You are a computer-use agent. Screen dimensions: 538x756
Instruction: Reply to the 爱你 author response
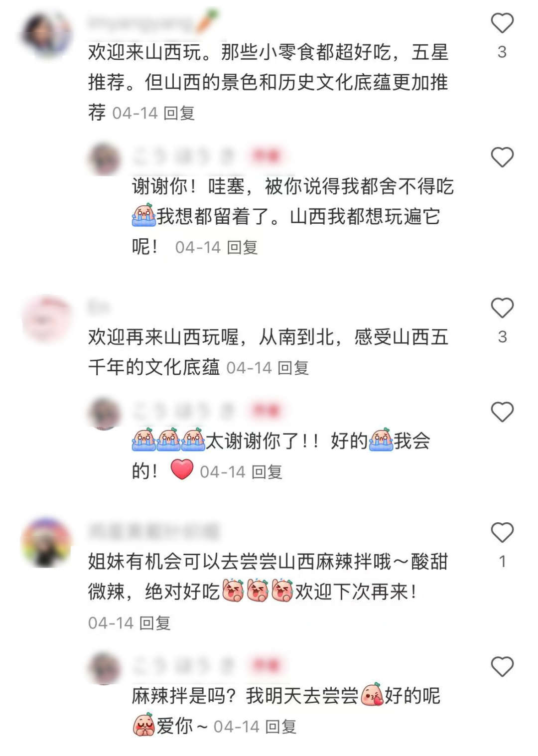[x=281, y=727]
